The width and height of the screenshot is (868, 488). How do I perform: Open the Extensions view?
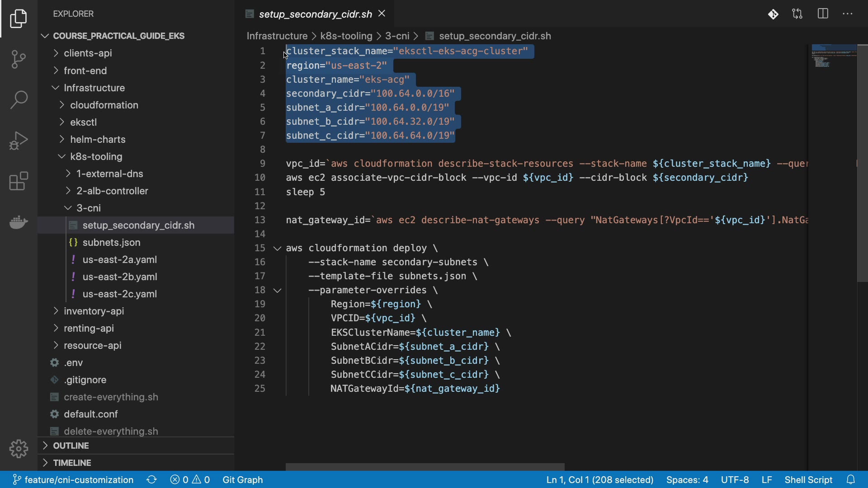(19, 181)
